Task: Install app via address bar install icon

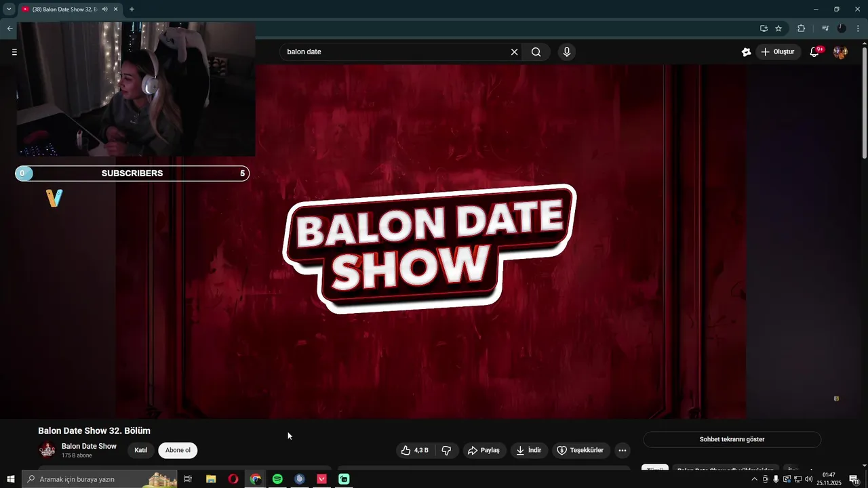Action: pyautogui.click(x=764, y=28)
